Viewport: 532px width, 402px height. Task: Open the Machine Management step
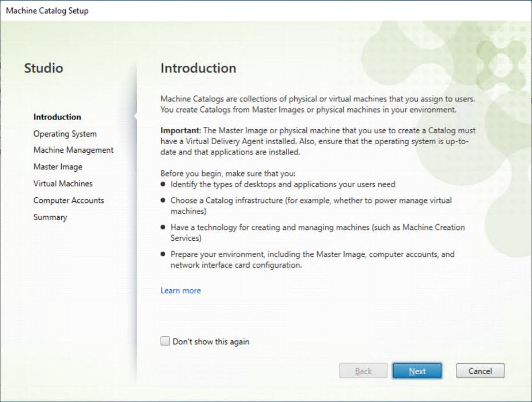[73, 150]
